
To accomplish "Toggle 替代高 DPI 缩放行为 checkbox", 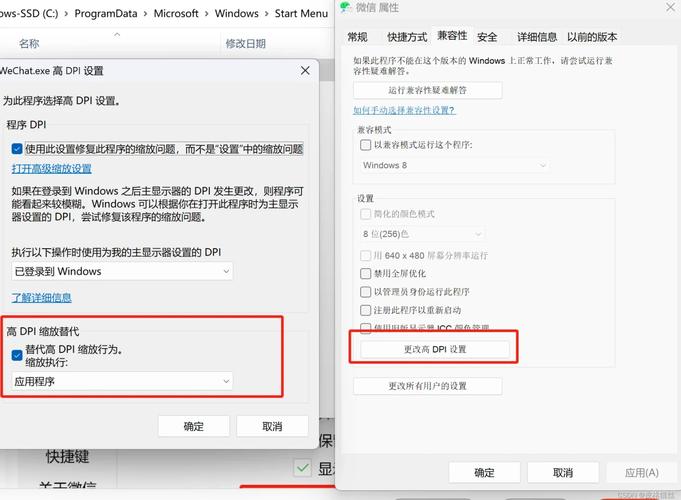I will (x=17, y=355).
